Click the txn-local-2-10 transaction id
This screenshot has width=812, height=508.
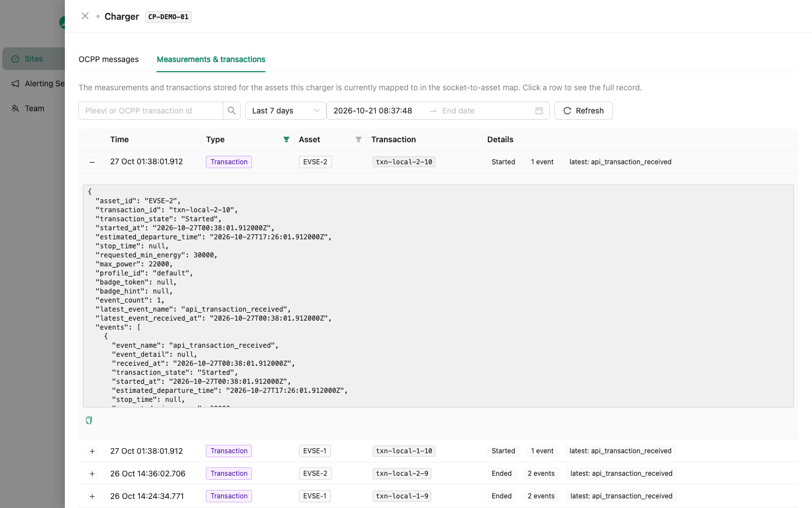click(404, 162)
